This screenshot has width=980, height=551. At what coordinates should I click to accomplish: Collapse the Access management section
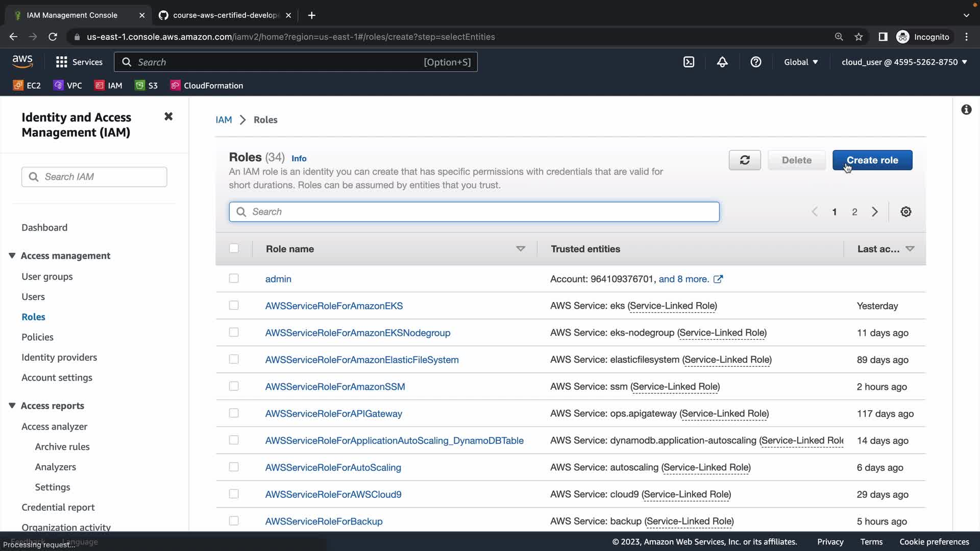[x=12, y=256]
